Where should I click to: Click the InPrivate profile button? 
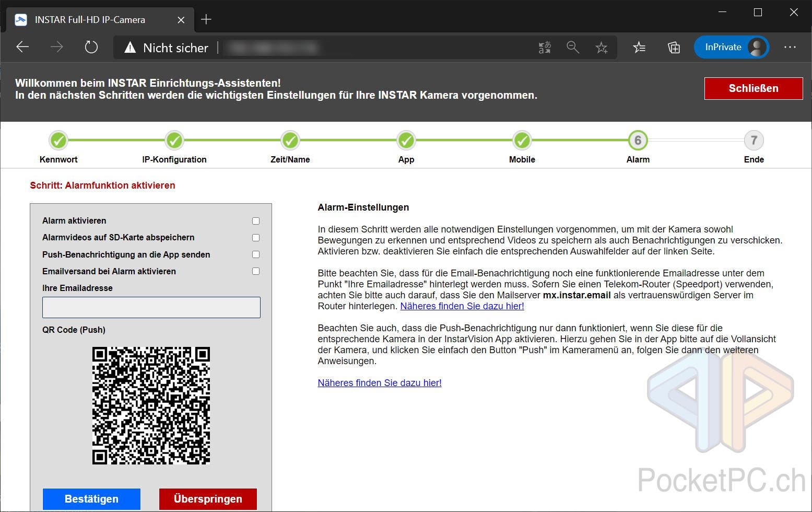click(x=731, y=47)
